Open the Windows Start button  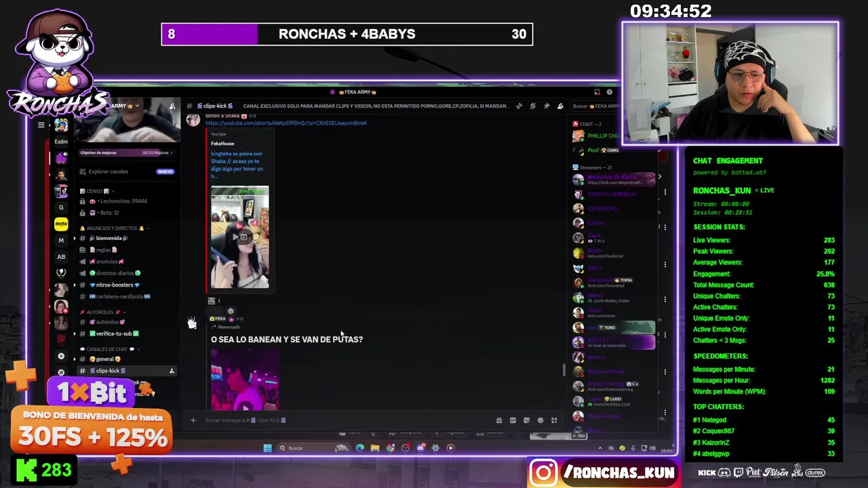267,448
